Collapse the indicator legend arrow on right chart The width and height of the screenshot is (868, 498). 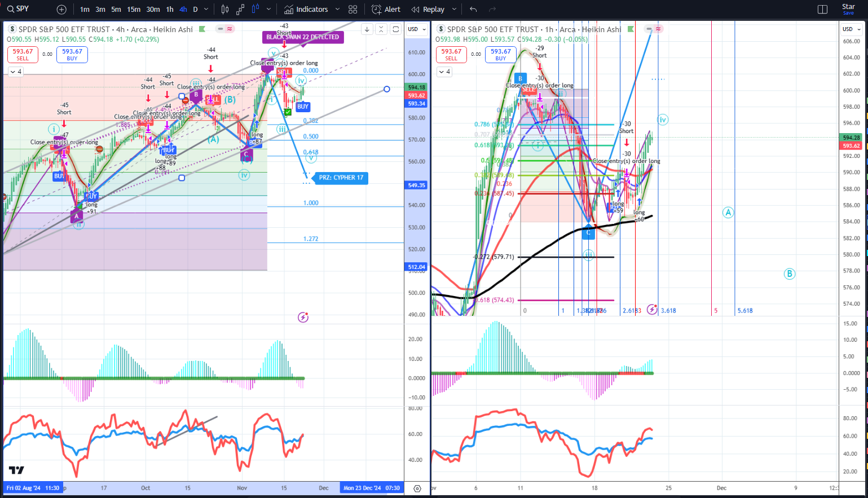point(444,72)
